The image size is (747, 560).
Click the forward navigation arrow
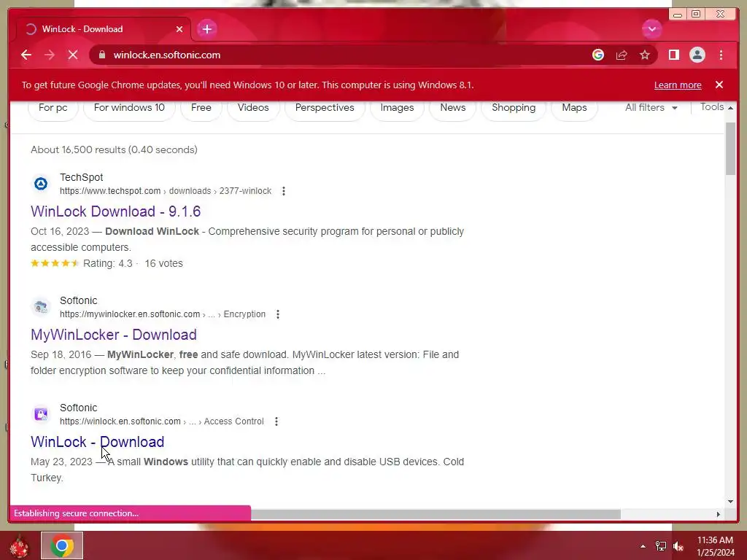pyautogui.click(x=50, y=55)
